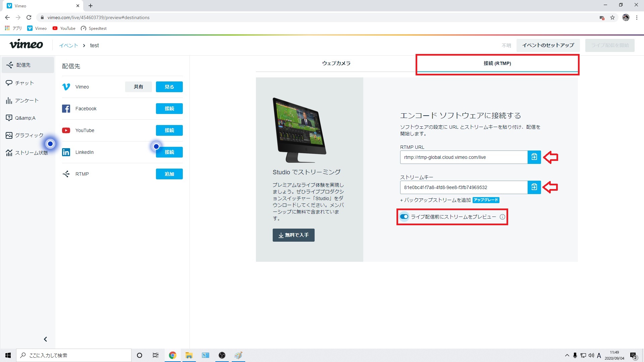Click 接続 button next to Facebook

click(x=169, y=109)
